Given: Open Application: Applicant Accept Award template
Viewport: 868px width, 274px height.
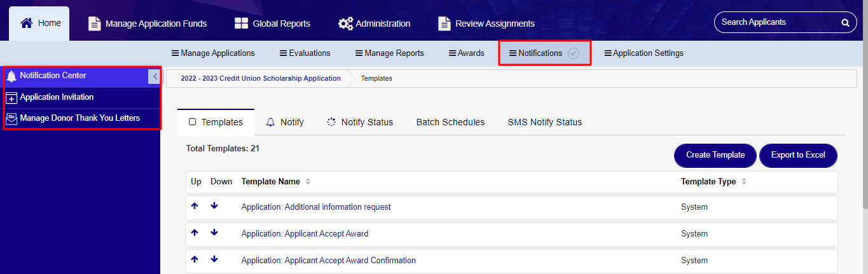Looking at the screenshot, I should (305, 233).
